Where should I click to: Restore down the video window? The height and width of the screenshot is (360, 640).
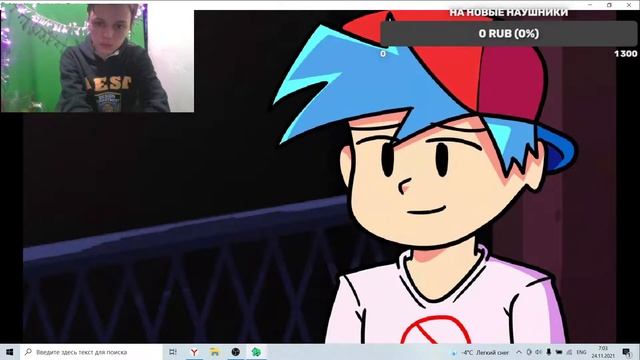609,4
